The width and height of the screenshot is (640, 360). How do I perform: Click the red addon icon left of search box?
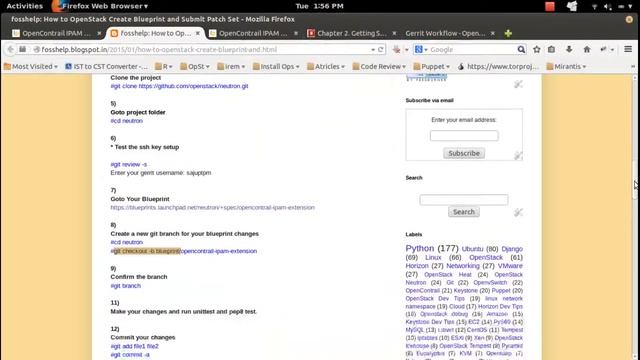[396, 49]
